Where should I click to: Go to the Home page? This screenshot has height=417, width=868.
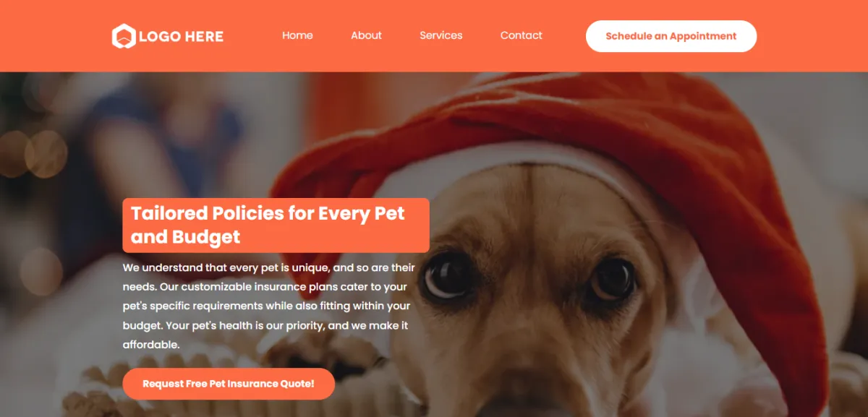click(297, 35)
